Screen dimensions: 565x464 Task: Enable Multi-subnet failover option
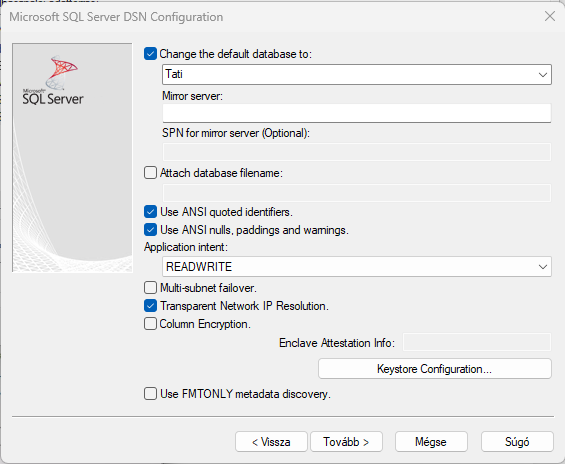pos(150,287)
